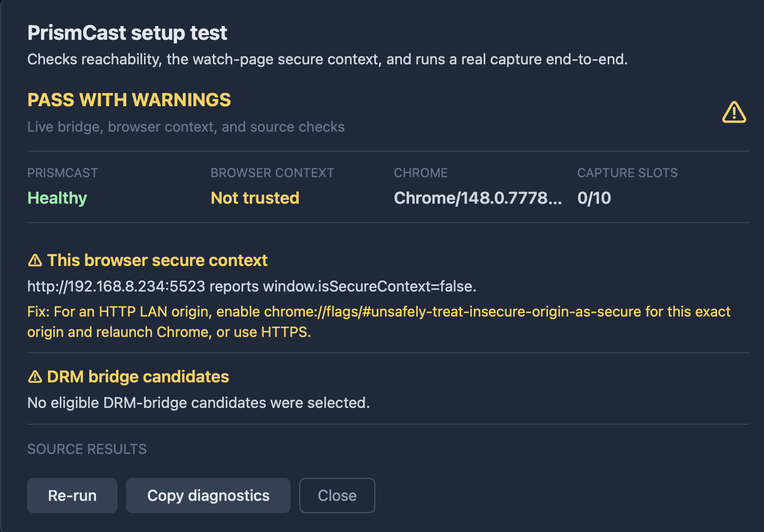
Task: Click the large warning triangle status icon
Action: tap(734, 112)
